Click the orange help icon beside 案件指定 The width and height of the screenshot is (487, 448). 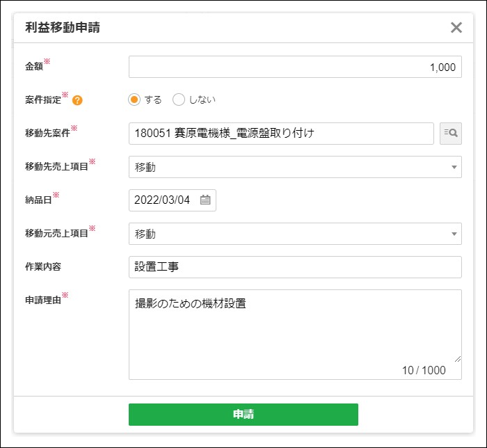pos(77,100)
